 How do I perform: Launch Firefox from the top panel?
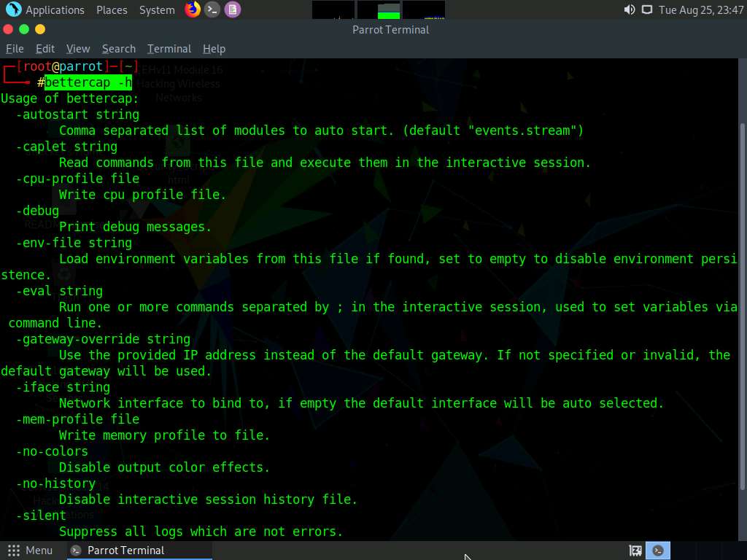(193, 9)
